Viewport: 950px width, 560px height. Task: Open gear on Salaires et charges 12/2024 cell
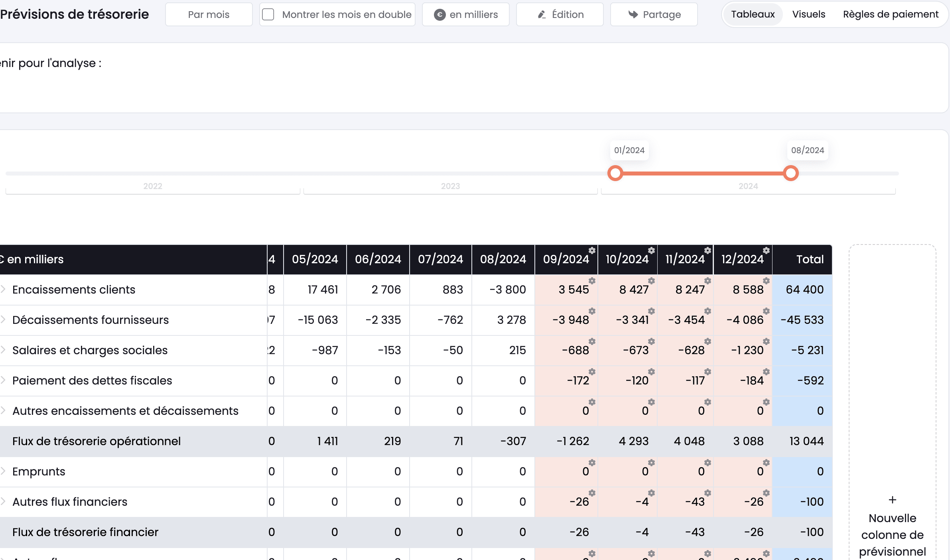click(x=766, y=341)
